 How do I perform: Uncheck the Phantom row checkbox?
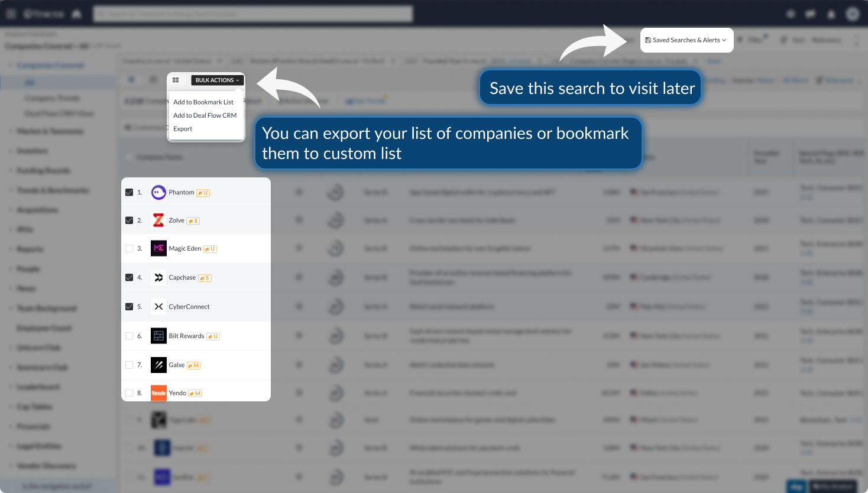tap(129, 192)
